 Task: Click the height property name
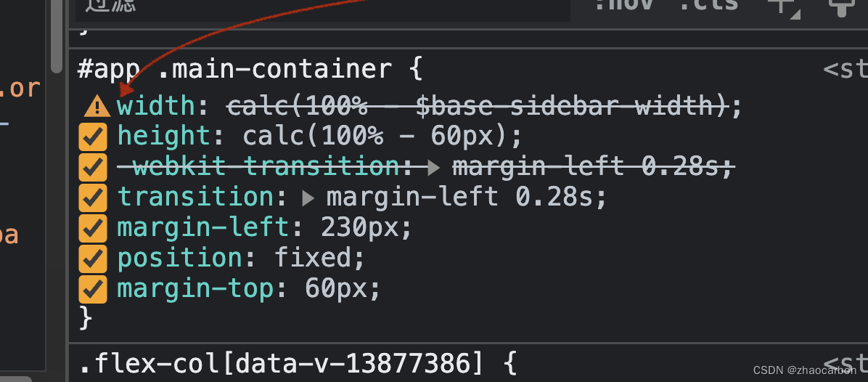(164, 137)
